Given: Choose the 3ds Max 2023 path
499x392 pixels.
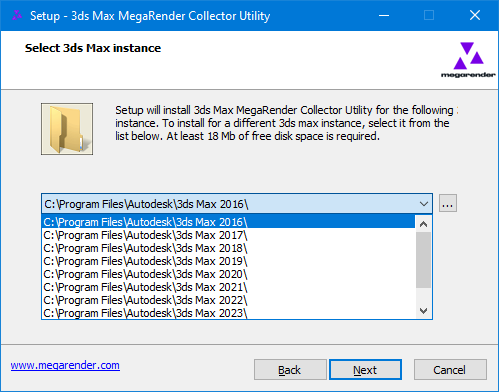Looking at the screenshot, I should 228,313.
